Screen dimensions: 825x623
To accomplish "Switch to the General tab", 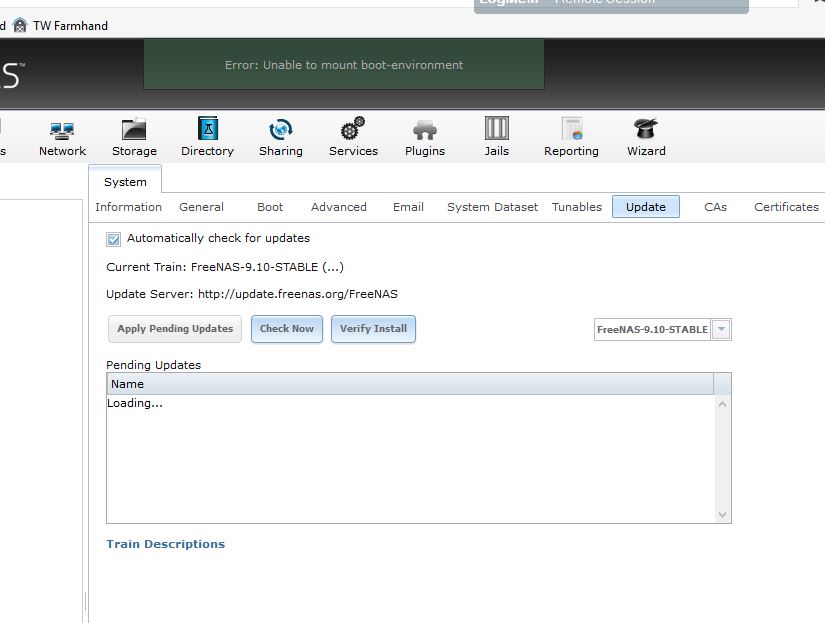I will (x=201, y=207).
